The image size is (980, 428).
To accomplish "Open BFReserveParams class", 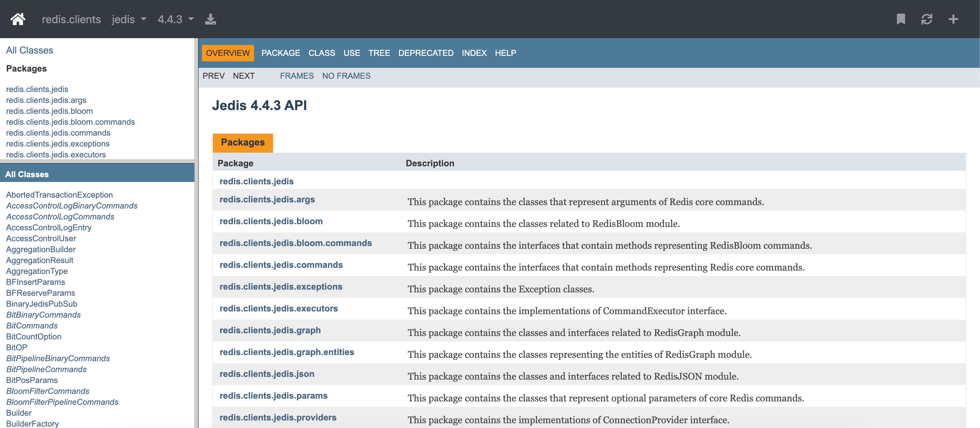I will tap(40, 293).
